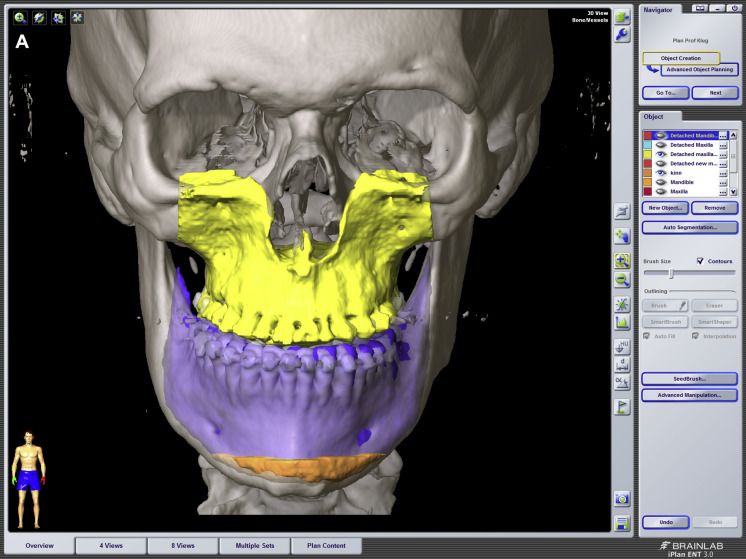Select the HU measurement tool icon
The image size is (746, 559).
click(622, 347)
